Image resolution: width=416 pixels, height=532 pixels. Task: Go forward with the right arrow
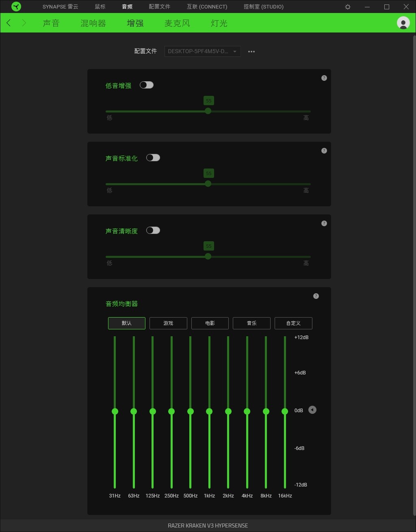[24, 23]
